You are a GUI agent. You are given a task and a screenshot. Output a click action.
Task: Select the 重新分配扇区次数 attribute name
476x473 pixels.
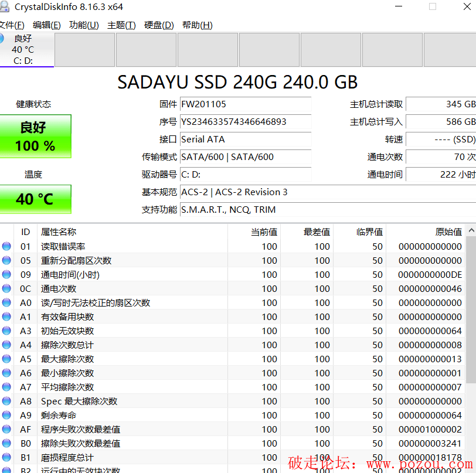click(76, 260)
